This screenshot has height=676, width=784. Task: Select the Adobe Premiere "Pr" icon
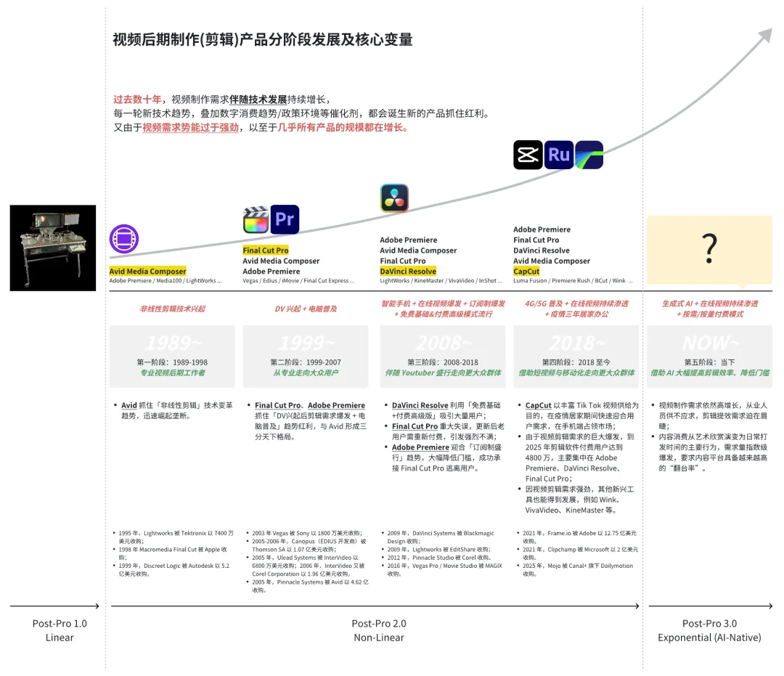pos(285,219)
